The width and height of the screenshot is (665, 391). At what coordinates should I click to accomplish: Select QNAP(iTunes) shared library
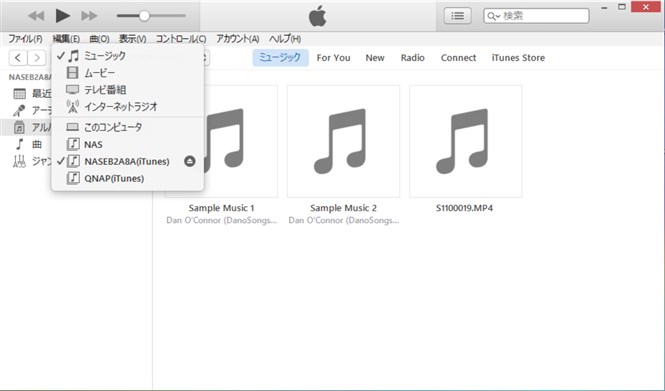click(127, 179)
